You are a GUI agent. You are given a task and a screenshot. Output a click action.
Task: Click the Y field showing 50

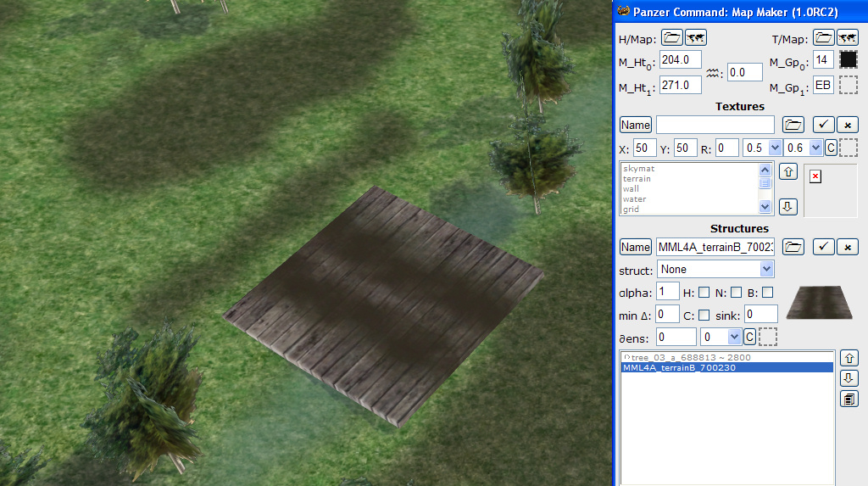685,148
